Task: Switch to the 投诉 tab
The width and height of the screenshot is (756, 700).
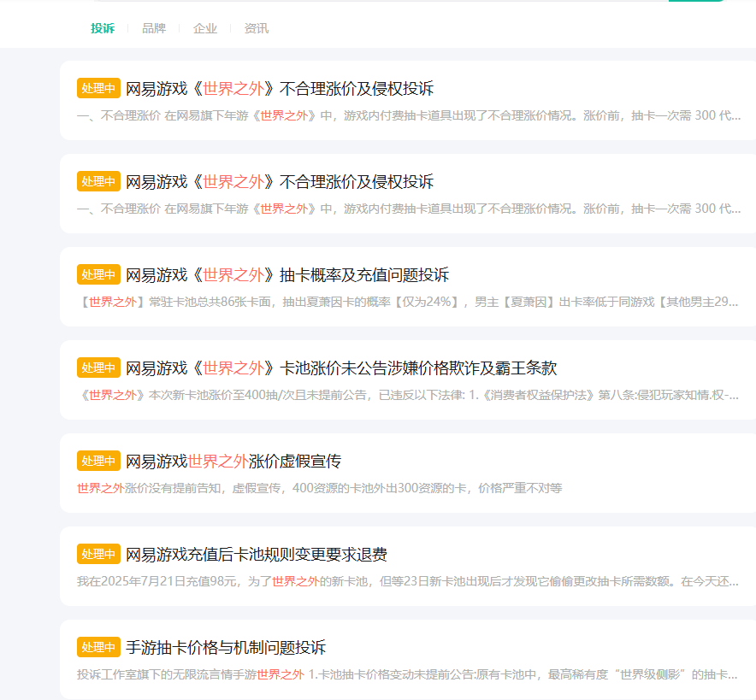Action: pyautogui.click(x=103, y=28)
